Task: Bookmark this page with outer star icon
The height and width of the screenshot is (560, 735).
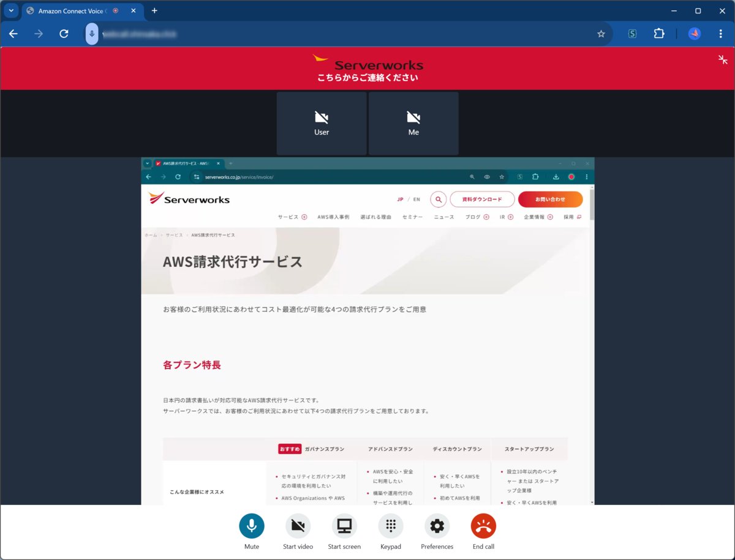Action: [601, 34]
